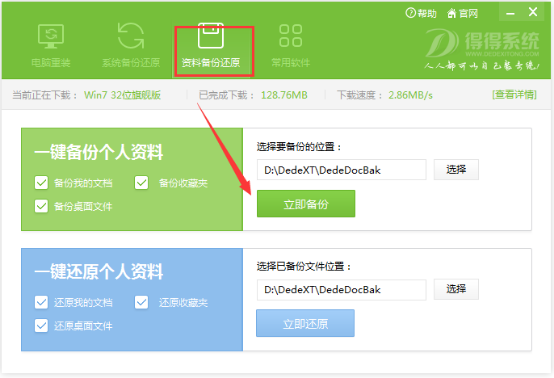Image resolution: width=554 pixels, height=378 pixels.
Task: Open the 常用软件 common software tab
Action: tap(290, 46)
